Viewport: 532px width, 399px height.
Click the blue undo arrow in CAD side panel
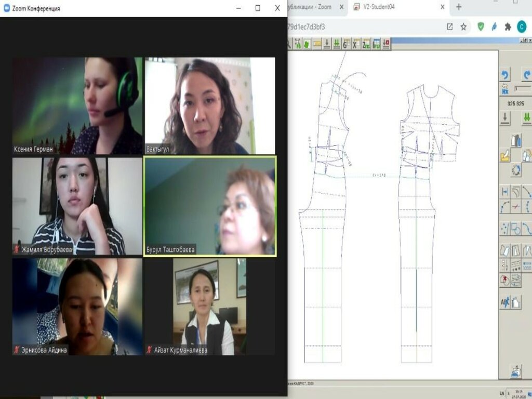click(505, 75)
